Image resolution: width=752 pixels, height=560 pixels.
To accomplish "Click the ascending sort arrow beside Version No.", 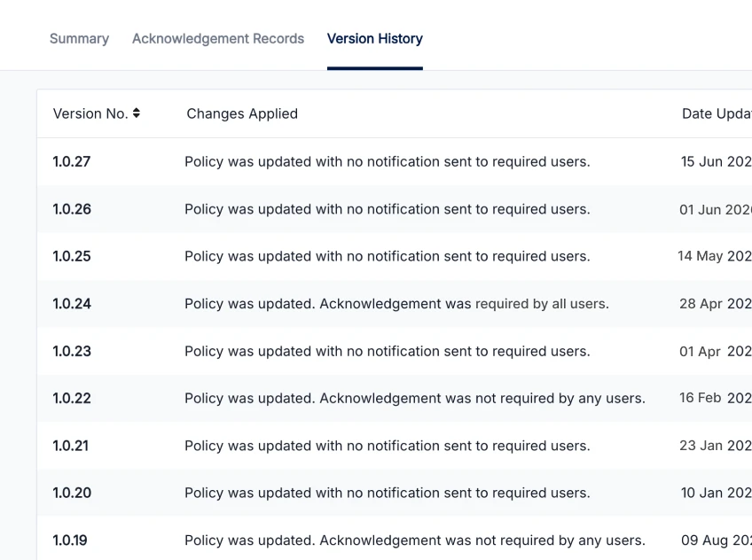I will pos(137,110).
